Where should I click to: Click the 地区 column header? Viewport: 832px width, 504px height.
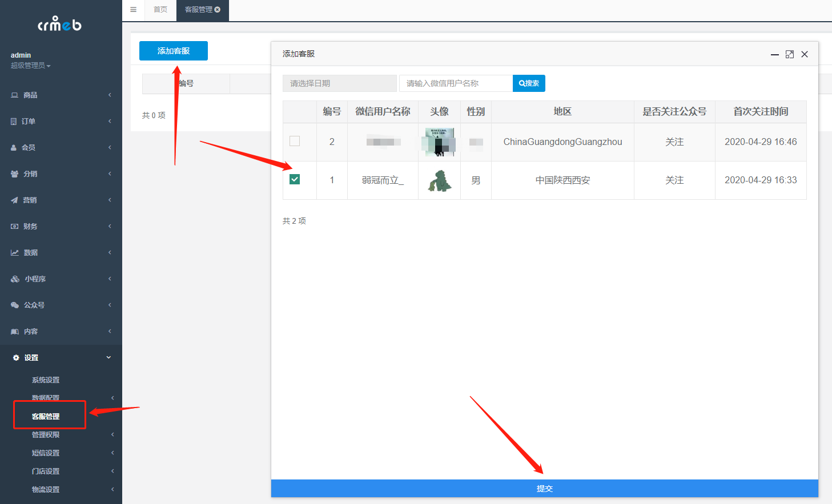(562, 112)
